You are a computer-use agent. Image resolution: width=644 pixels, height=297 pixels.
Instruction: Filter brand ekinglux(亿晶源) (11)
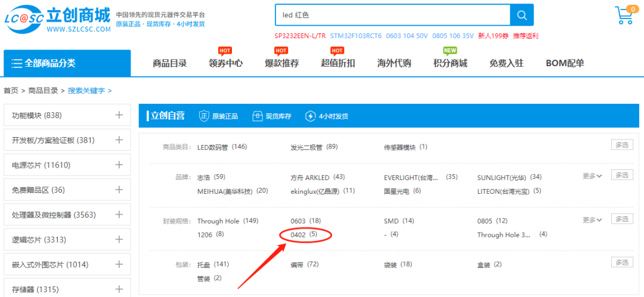pyautogui.click(x=323, y=191)
